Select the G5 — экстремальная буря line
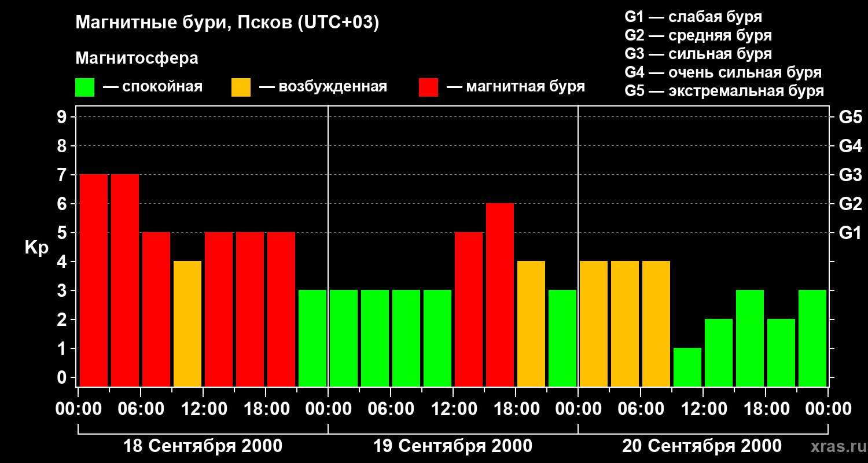The image size is (868, 463). [x=724, y=91]
